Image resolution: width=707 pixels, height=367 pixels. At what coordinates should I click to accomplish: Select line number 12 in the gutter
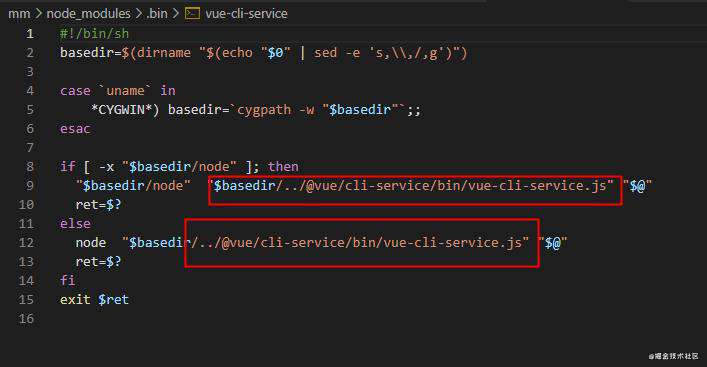26,243
